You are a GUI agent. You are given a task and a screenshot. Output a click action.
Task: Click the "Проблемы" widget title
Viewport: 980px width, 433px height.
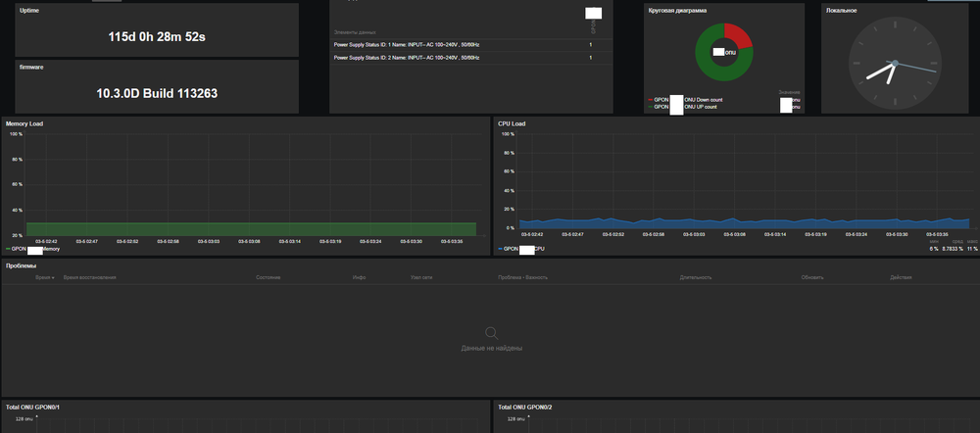tap(22, 265)
